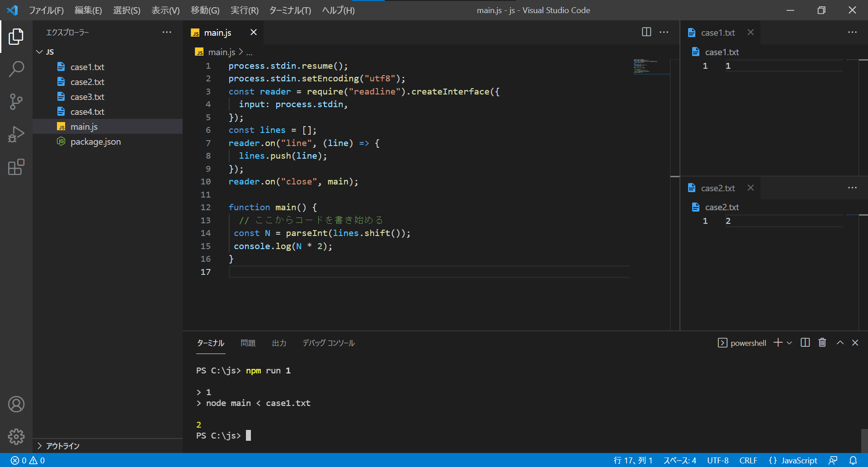
Task: Kill the terminal with trash icon
Action: pos(822,343)
